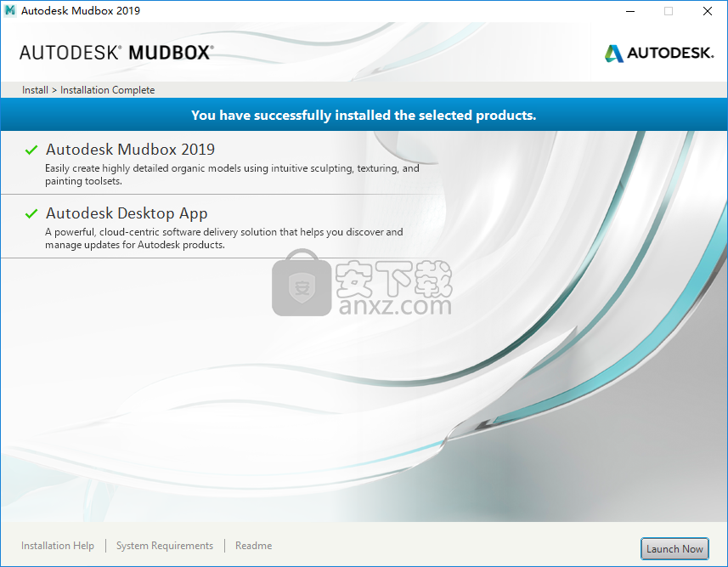Click the Mudbox app icon in title bar

pyautogui.click(x=9, y=11)
